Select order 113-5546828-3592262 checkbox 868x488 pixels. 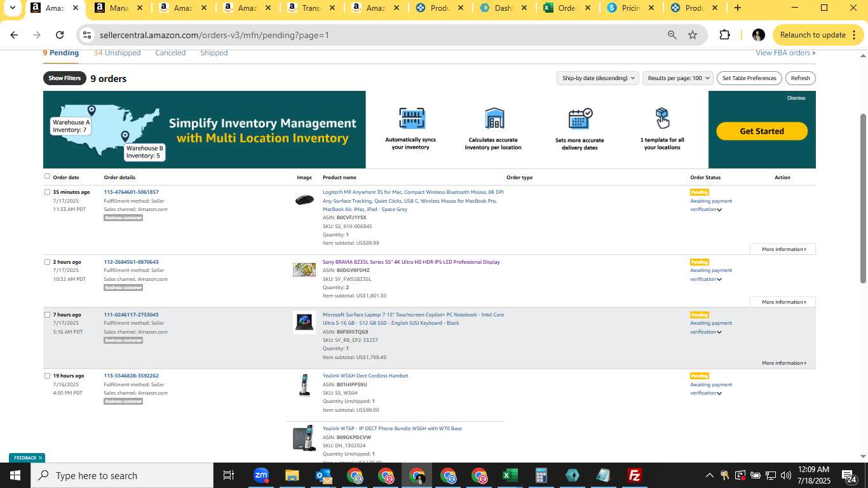(47, 376)
